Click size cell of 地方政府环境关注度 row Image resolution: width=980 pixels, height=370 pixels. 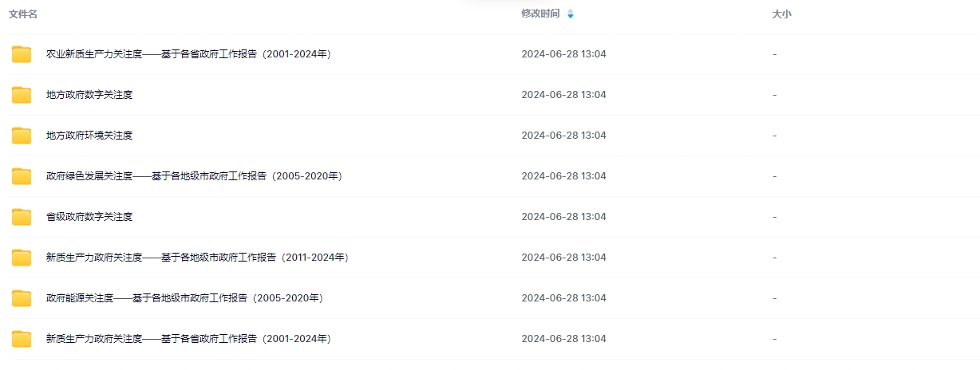click(x=774, y=136)
